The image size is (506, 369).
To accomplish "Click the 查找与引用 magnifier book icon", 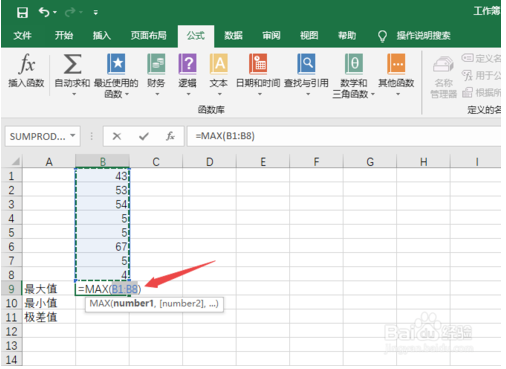I will click(x=306, y=64).
